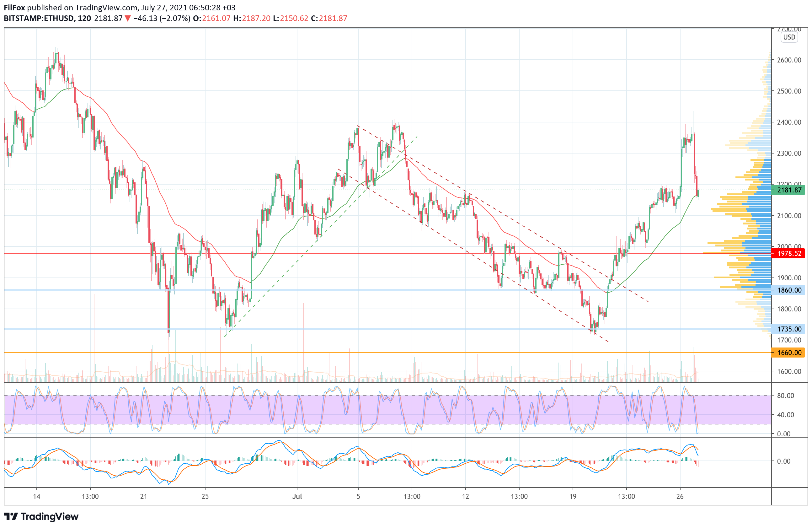Click the 'Jul' date axis label
Screen dimensions: 812x528
click(297, 497)
